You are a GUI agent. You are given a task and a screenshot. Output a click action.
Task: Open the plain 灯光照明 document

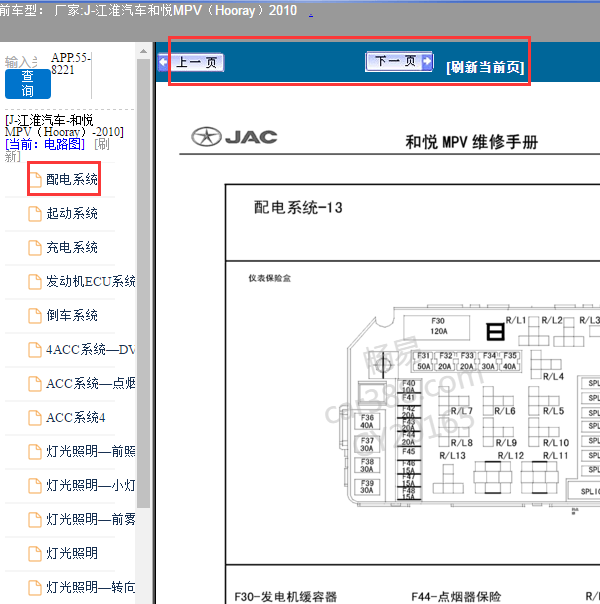pyautogui.click(x=72, y=553)
